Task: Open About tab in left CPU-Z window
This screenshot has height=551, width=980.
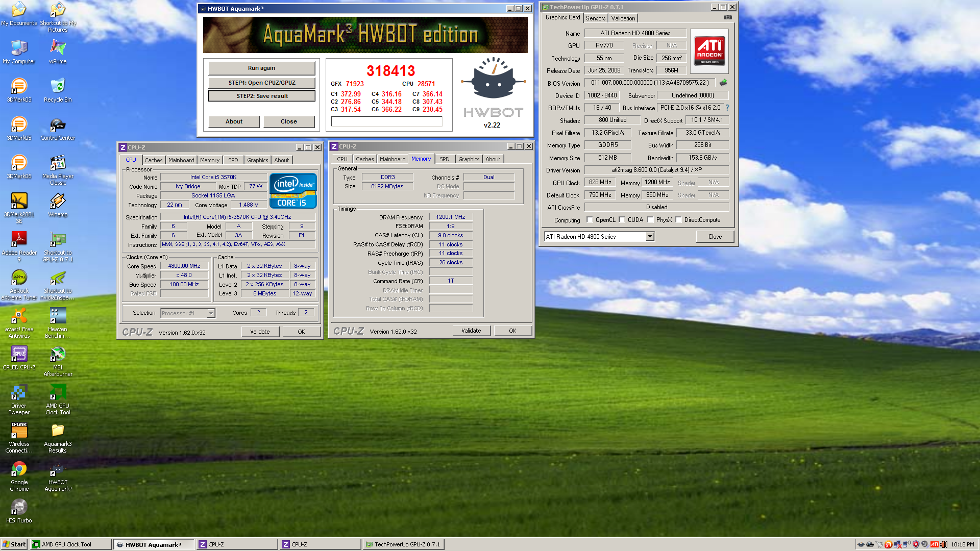Action: point(282,160)
